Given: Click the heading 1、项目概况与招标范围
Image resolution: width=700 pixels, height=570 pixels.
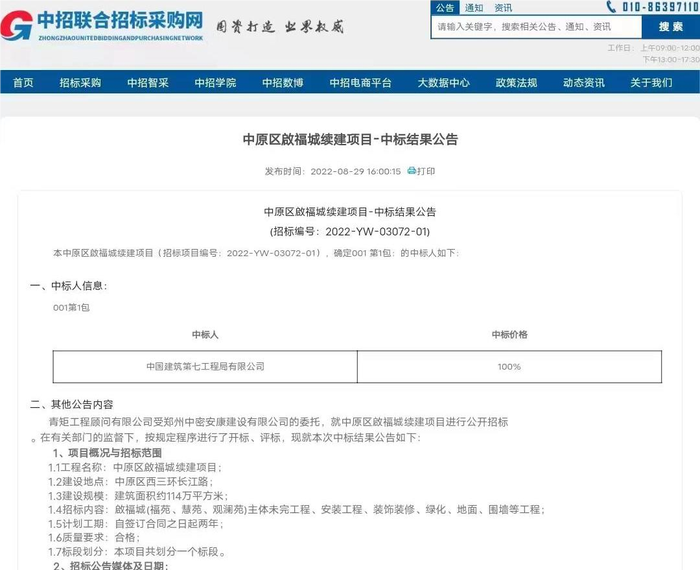Looking at the screenshot, I should tap(107, 453).
